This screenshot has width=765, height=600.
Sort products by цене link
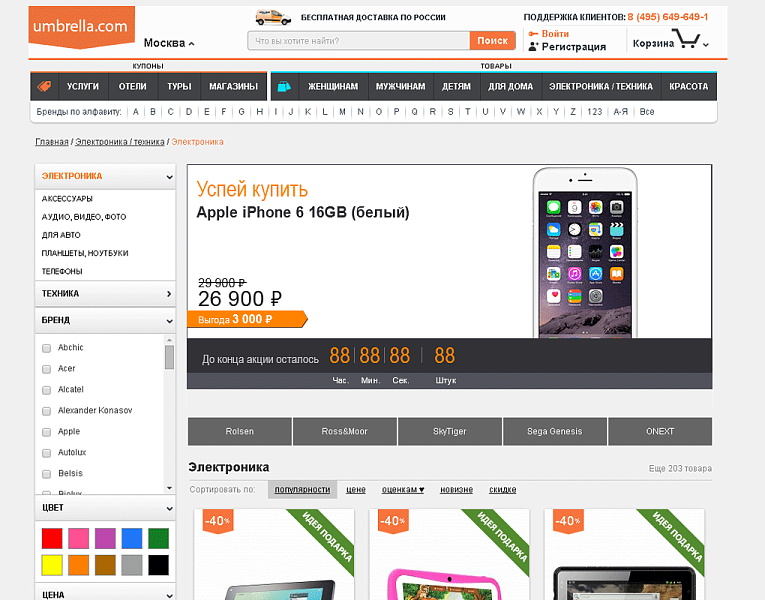tap(356, 489)
